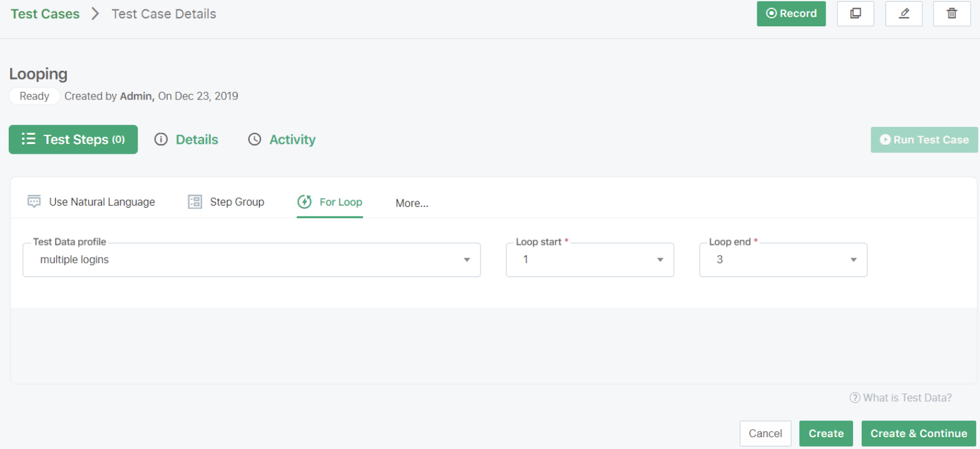Click the clone test case icon
The image size is (980, 449).
(x=855, y=14)
